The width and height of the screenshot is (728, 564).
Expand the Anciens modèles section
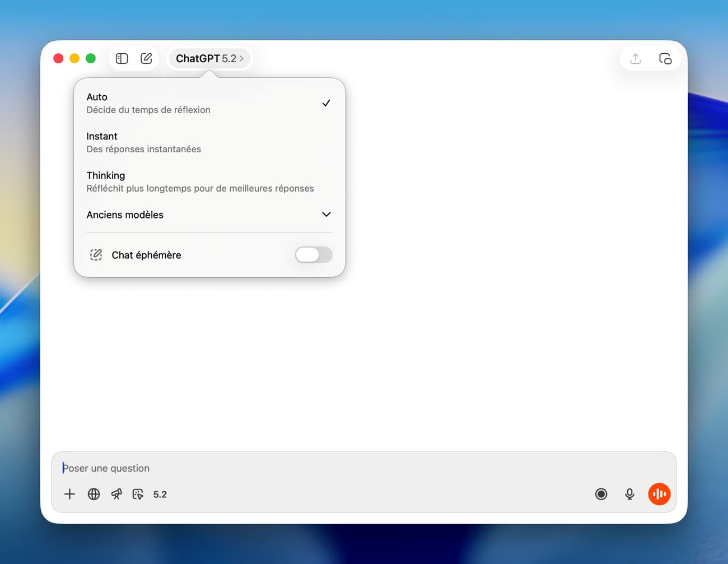[208, 215]
